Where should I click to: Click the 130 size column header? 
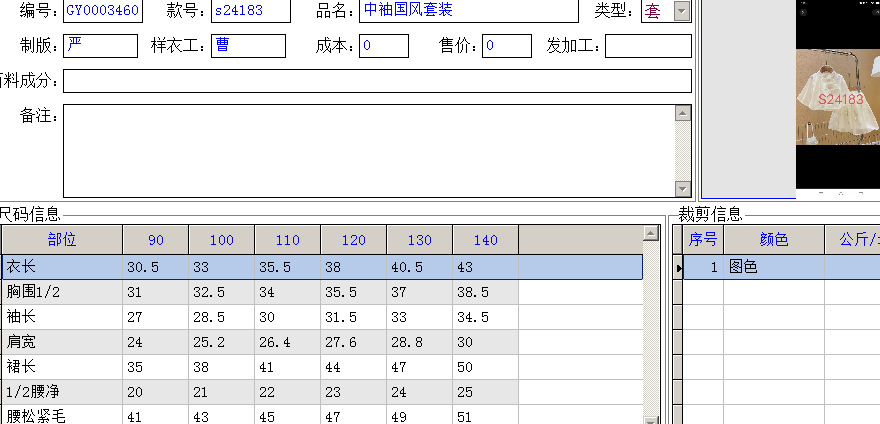[x=419, y=240]
